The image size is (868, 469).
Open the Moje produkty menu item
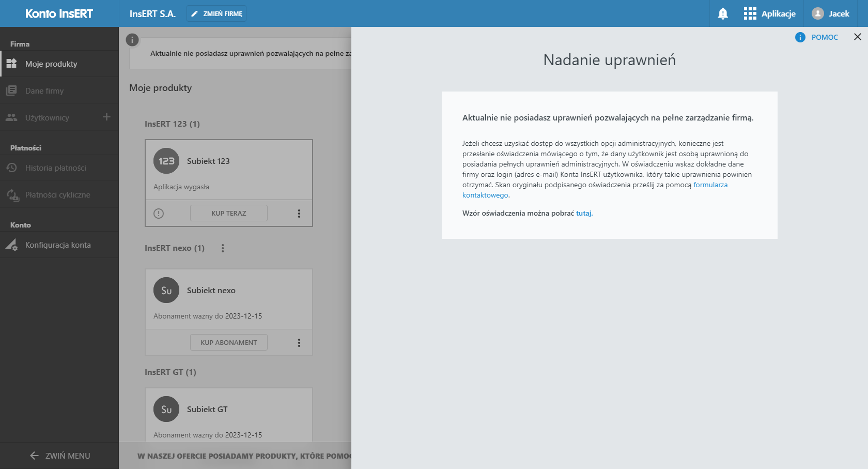[x=59, y=64]
